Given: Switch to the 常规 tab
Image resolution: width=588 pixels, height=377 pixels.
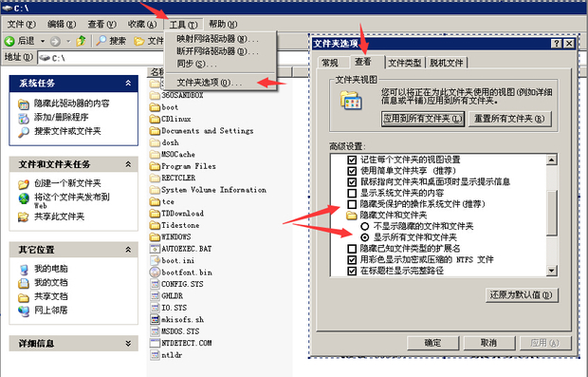Looking at the screenshot, I should point(330,63).
